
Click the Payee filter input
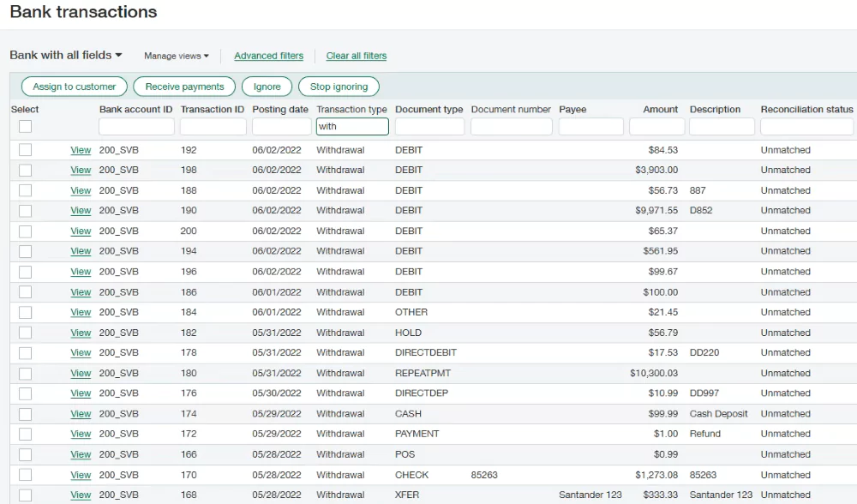(x=590, y=127)
